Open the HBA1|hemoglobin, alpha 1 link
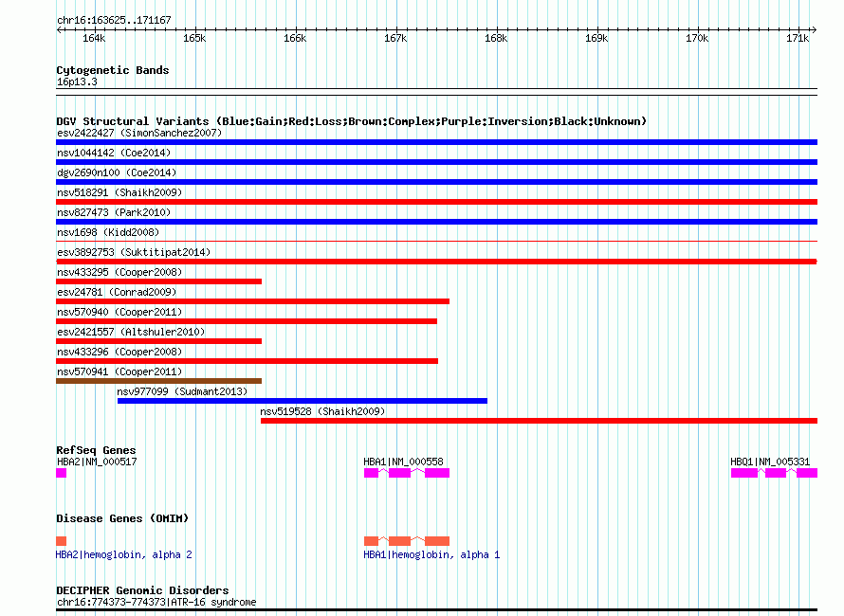 (x=431, y=554)
